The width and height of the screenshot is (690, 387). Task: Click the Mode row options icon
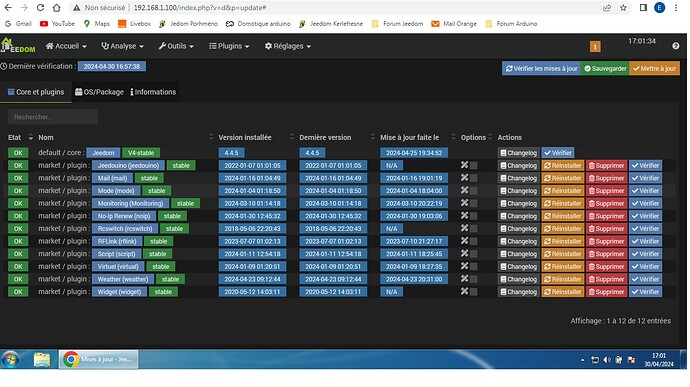(x=464, y=190)
